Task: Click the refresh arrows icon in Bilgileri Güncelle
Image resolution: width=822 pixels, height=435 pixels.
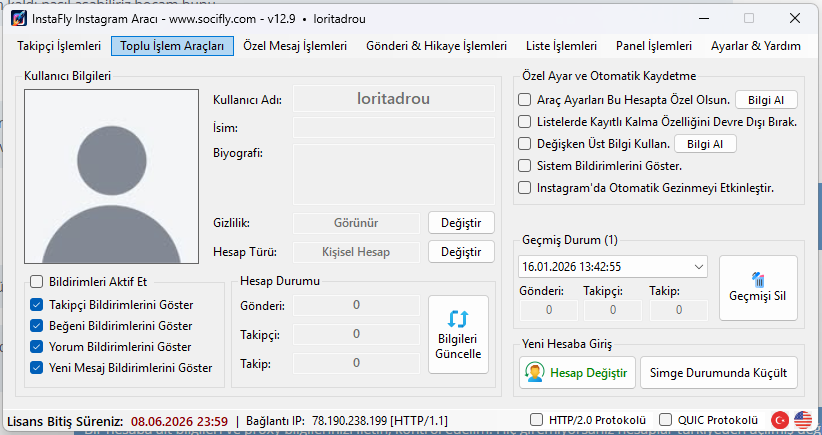Action: [458, 318]
